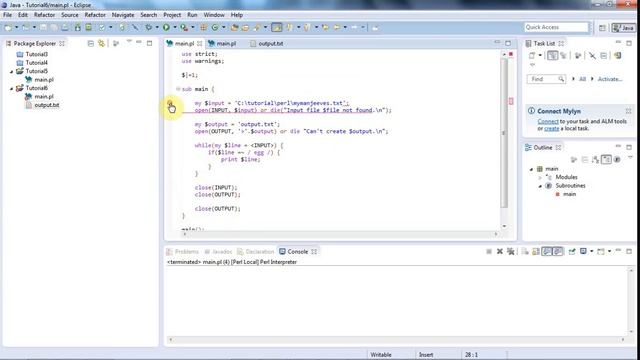The height and width of the screenshot is (360, 640).
Task: Collapse all in Package Explorer
Action: point(91,43)
